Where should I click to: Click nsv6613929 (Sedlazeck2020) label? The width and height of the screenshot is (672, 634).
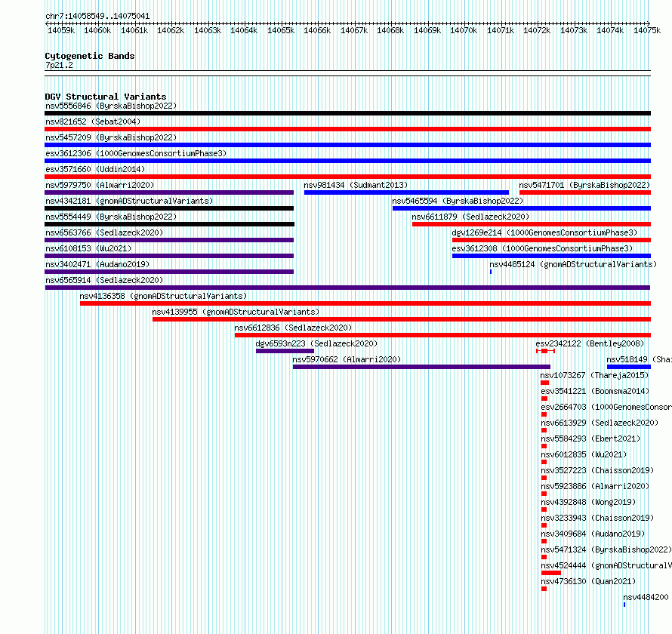click(600, 423)
